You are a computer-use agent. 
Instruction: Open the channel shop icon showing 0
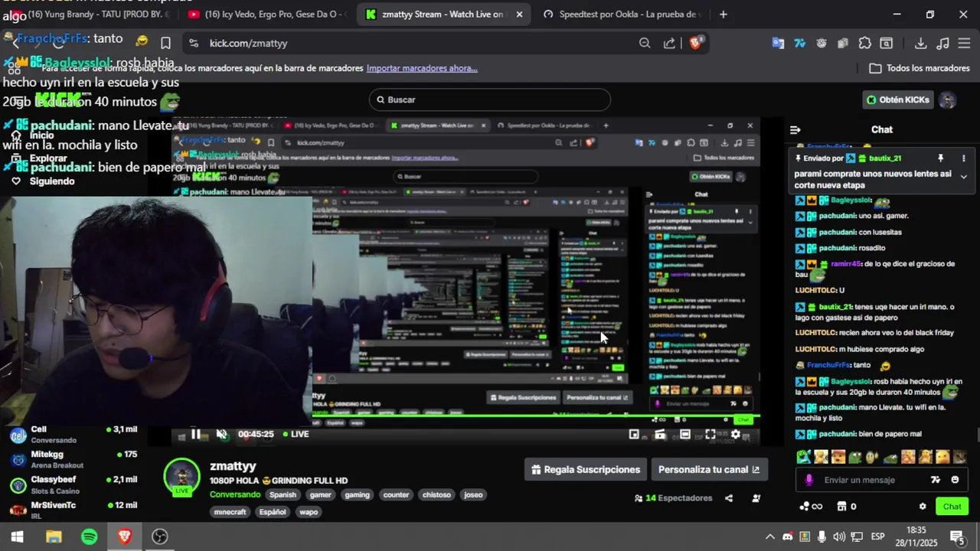tap(846, 506)
